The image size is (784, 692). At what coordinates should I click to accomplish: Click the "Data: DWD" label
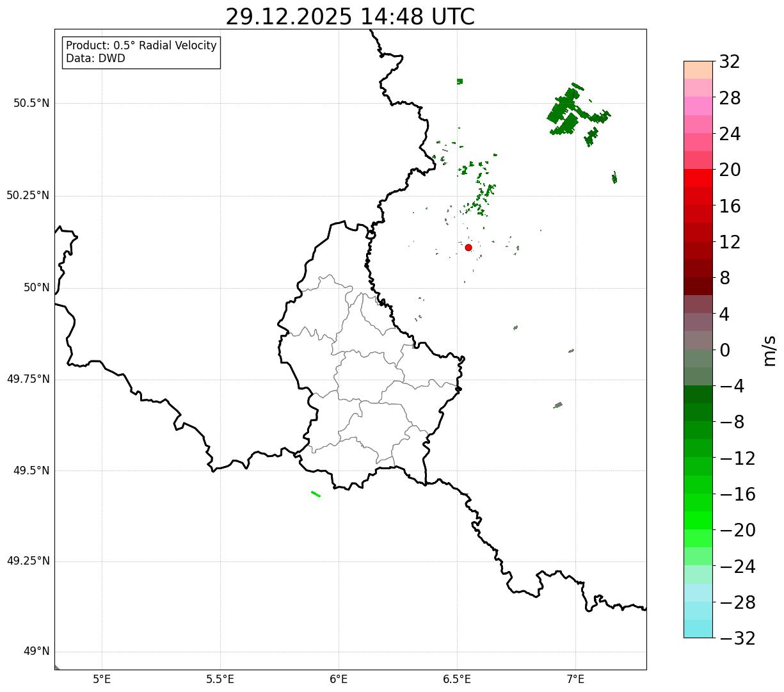95,58
